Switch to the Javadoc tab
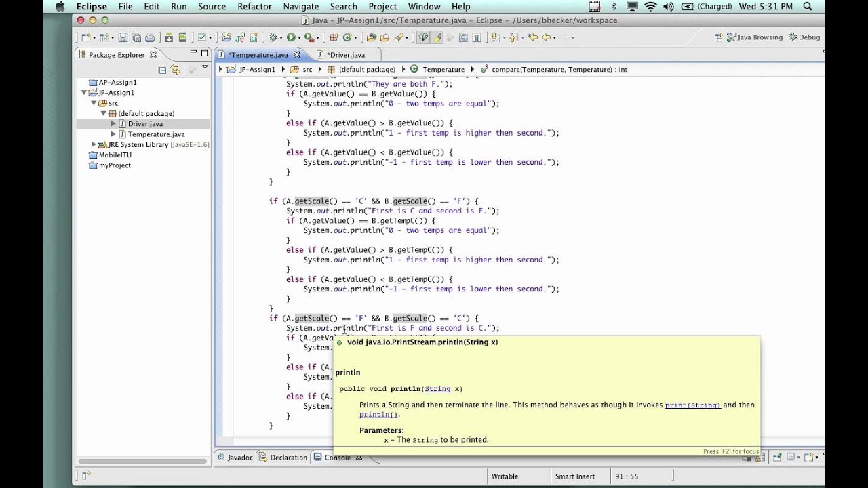The width and height of the screenshot is (868, 488). [x=235, y=457]
